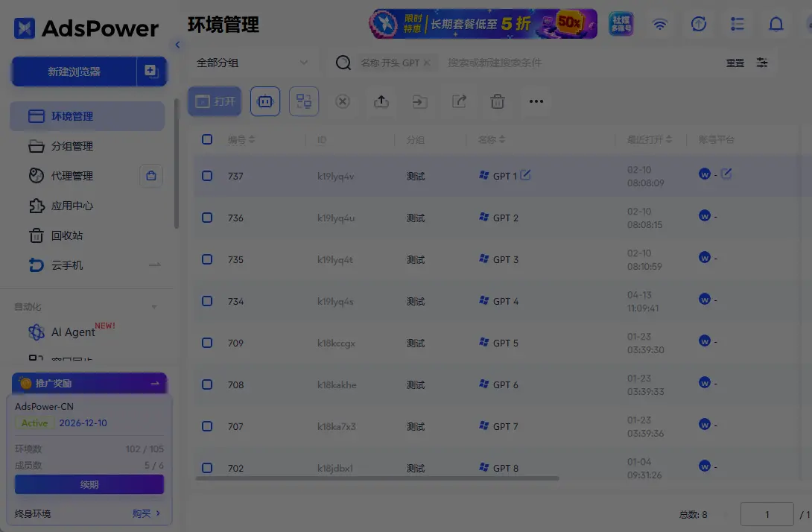Click the promotional 5折 banner
Image resolution: width=812 pixels, height=532 pixels.
pyautogui.click(x=483, y=24)
